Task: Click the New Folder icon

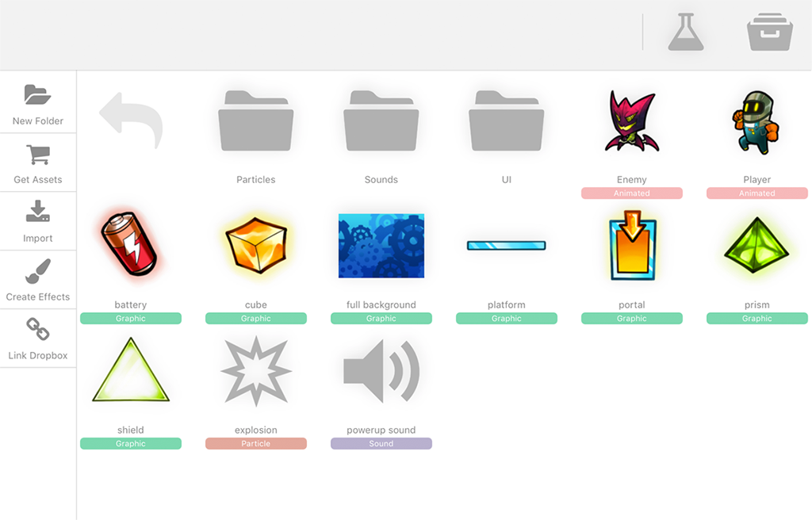Action: [37, 95]
